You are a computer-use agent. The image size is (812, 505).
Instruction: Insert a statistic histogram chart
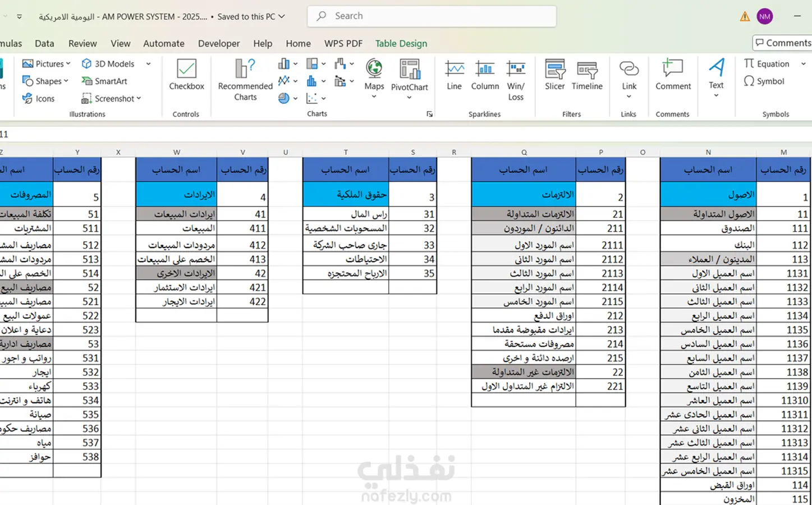tap(312, 81)
